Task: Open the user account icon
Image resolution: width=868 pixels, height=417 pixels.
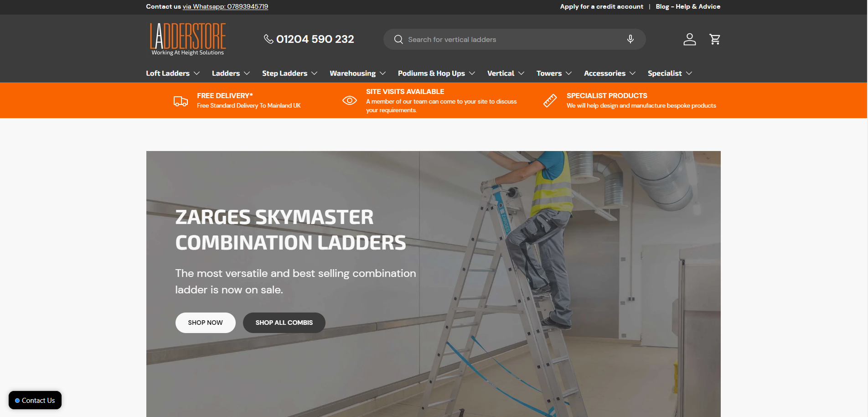Action: coord(689,39)
